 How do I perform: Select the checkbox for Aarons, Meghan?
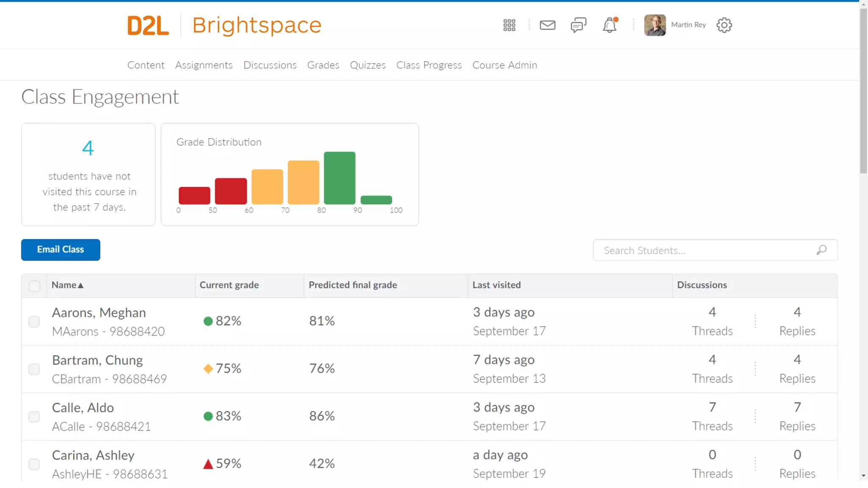[x=34, y=322]
